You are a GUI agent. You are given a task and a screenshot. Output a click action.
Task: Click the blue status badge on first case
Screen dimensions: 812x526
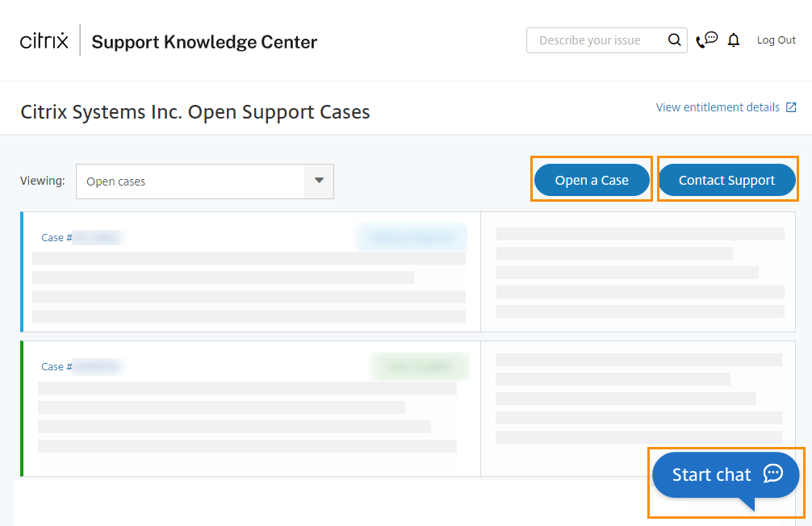pyautogui.click(x=412, y=237)
